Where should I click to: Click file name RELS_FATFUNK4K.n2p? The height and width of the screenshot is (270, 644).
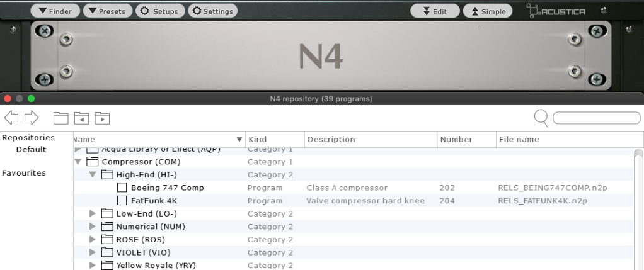tap(543, 201)
